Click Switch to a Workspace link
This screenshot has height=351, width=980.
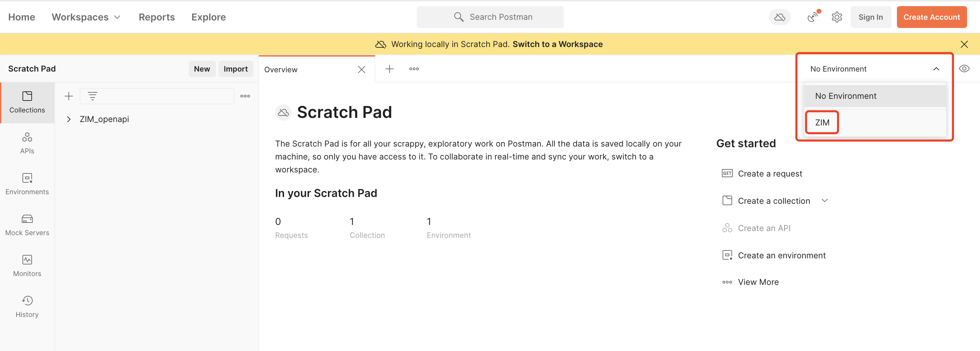click(557, 44)
